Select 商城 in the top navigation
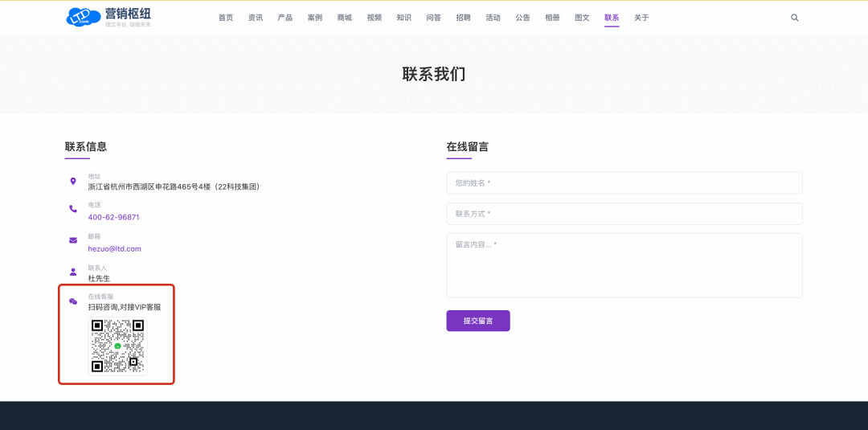 (345, 18)
